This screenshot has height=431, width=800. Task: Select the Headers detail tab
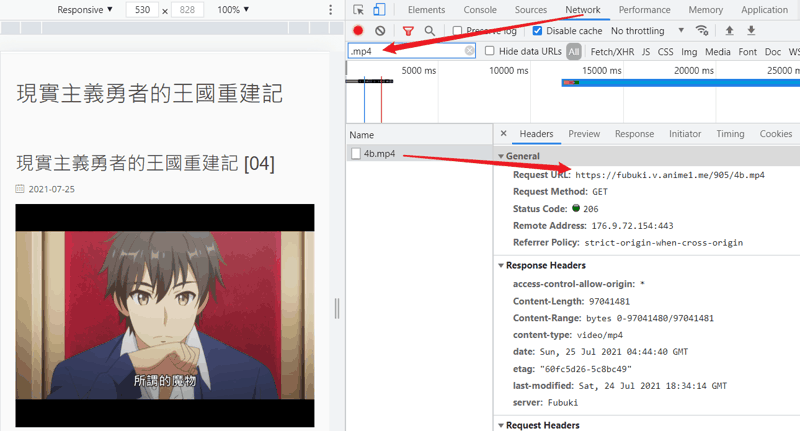click(536, 134)
